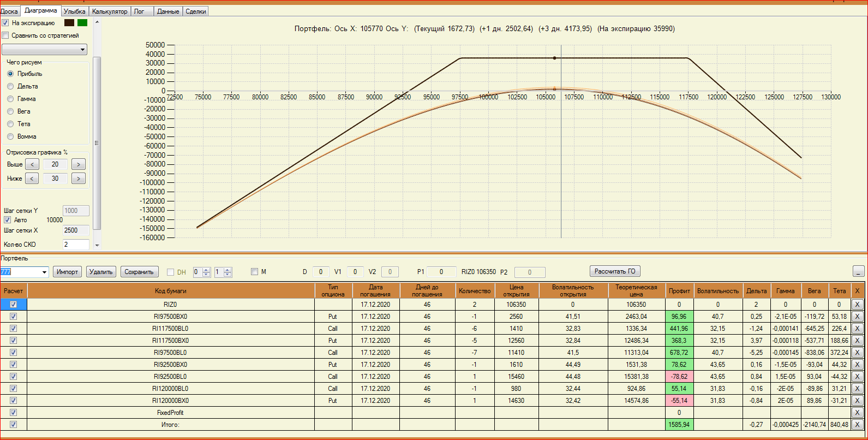Click the 'Код бумаги' column header
The width and height of the screenshot is (868, 440).
(171, 291)
